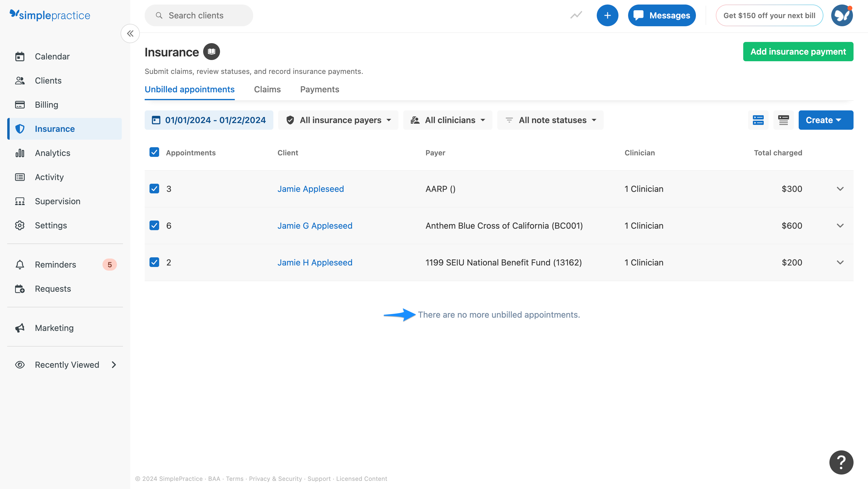Image resolution: width=868 pixels, height=489 pixels.
Task: Open the help question mark button
Action: 841,462
